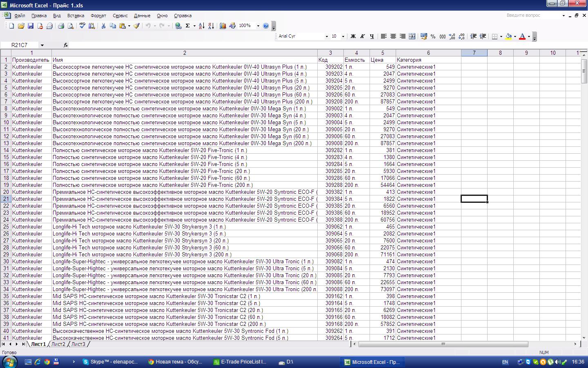Open Excel Help with the question mark icon
The width and height of the screenshot is (588, 368).
[x=266, y=26]
